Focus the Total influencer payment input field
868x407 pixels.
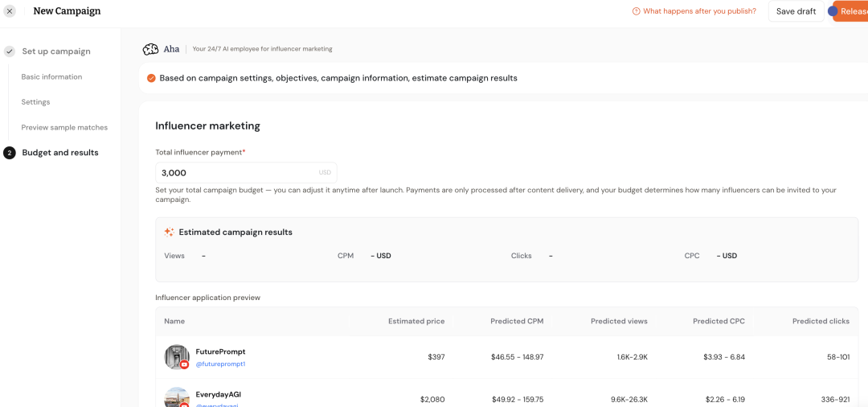coord(246,173)
